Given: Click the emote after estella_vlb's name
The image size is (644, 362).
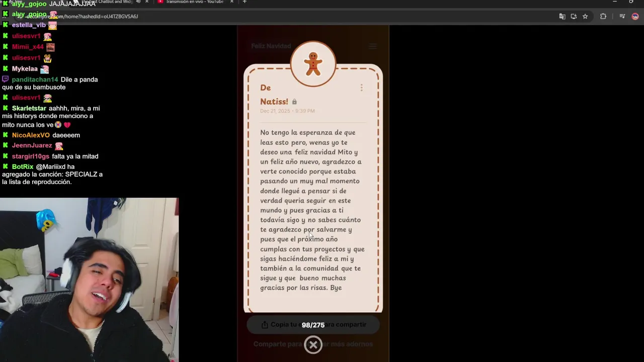Looking at the screenshot, I should [x=52, y=25].
